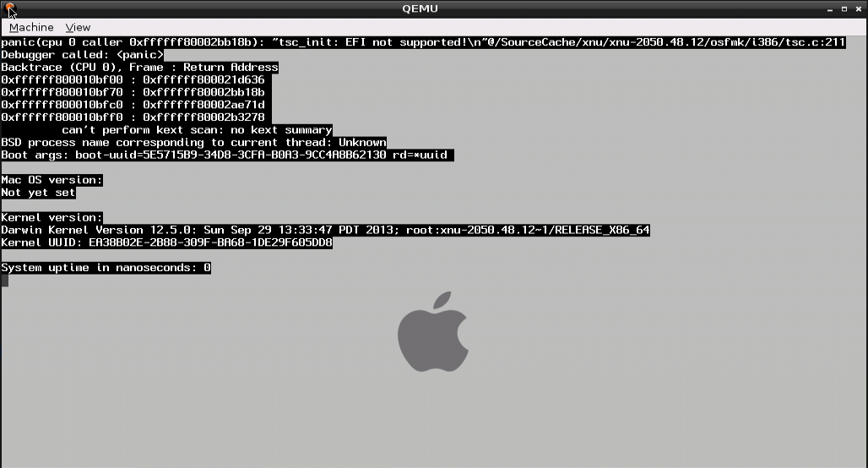Click the 'Mac OS version:' line
The width and height of the screenshot is (868, 468).
(x=52, y=180)
